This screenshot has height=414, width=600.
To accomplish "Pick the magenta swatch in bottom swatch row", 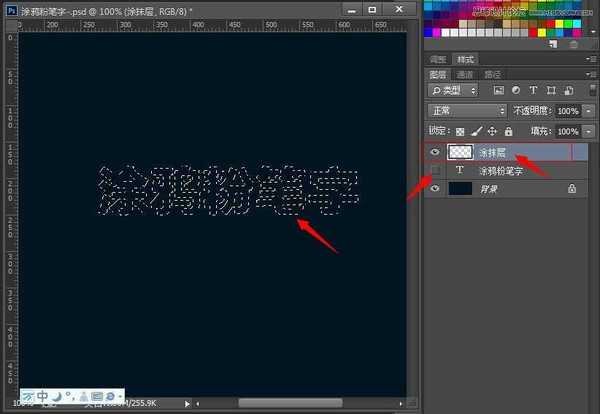I will [437, 33].
